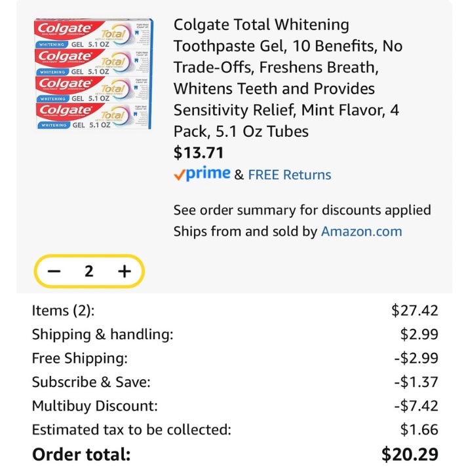
Task: Click the Subscribe & Save label
Action: [91, 382]
